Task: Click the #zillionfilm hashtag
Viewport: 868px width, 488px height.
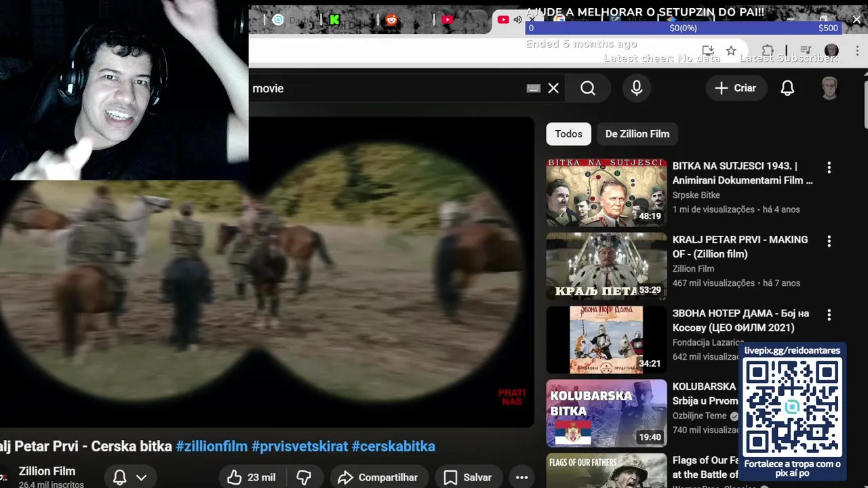Action: [x=212, y=446]
